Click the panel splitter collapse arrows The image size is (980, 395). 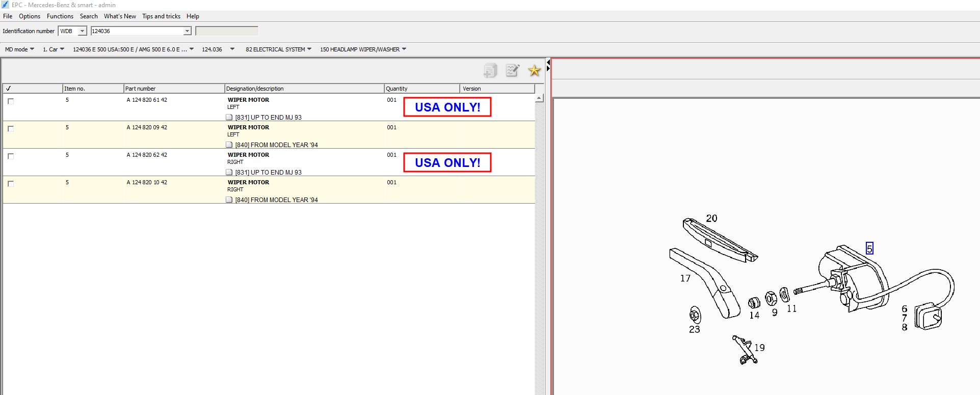pyautogui.click(x=548, y=65)
